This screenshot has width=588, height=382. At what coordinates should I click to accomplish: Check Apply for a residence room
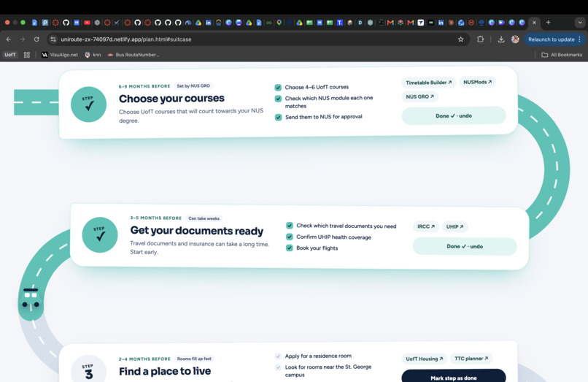click(x=278, y=356)
